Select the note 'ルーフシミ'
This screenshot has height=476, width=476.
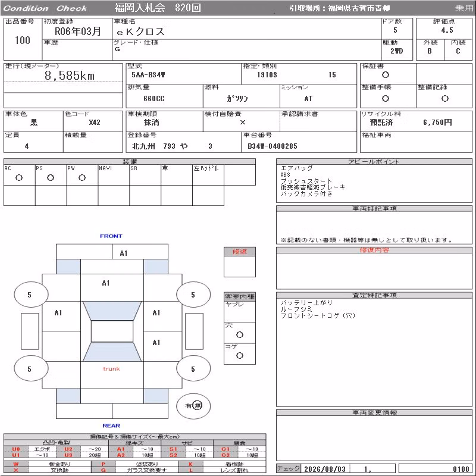[296, 309]
